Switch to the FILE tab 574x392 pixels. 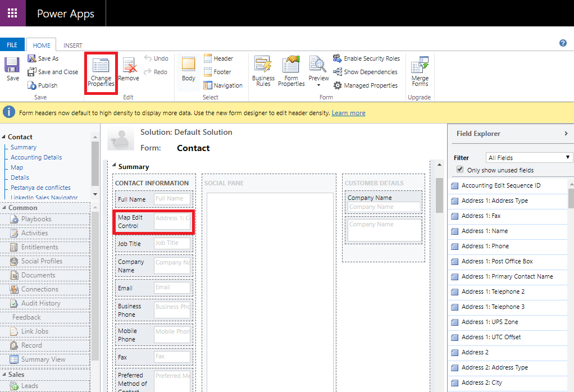click(12, 45)
